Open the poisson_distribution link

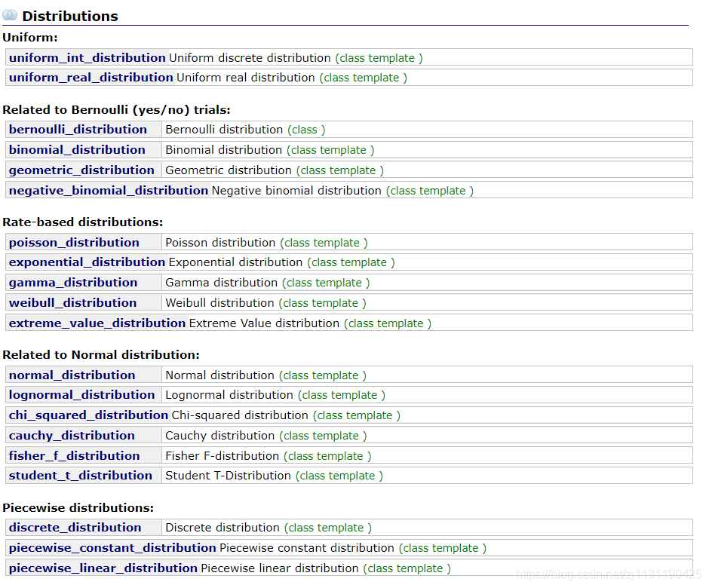(74, 243)
